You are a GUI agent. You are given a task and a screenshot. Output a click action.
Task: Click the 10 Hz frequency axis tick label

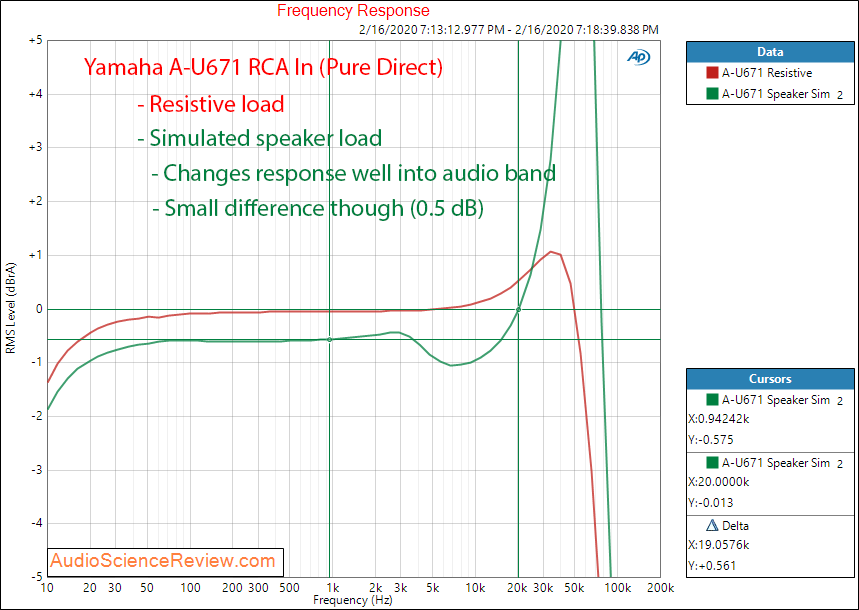(x=48, y=588)
